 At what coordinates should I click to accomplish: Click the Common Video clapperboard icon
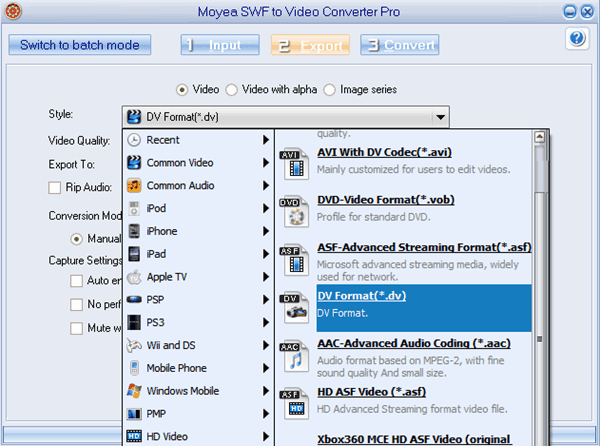click(x=134, y=163)
